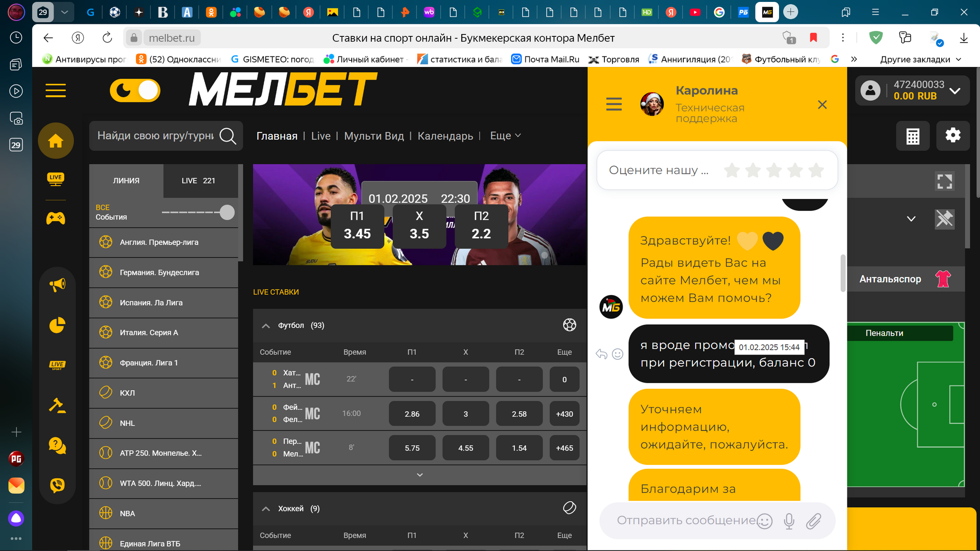Open the gamepad esports icon
The height and width of the screenshot is (551, 980).
tap(56, 219)
